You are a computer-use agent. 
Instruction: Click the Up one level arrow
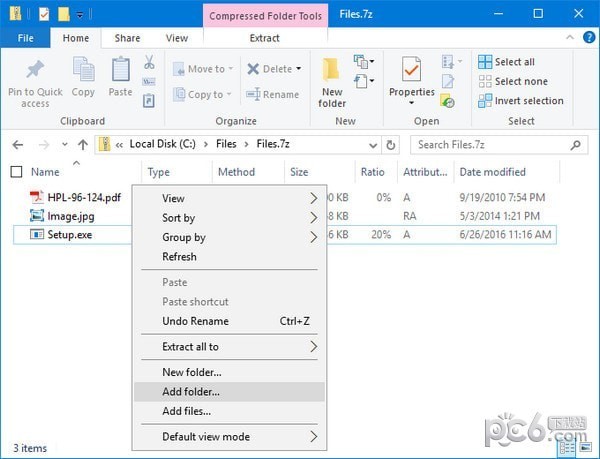tap(82, 144)
